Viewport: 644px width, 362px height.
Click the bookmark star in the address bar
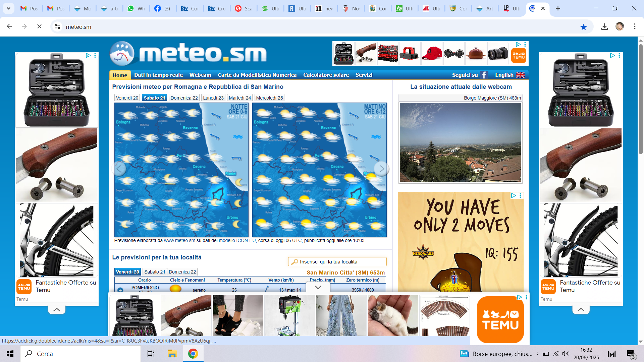pos(584,27)
